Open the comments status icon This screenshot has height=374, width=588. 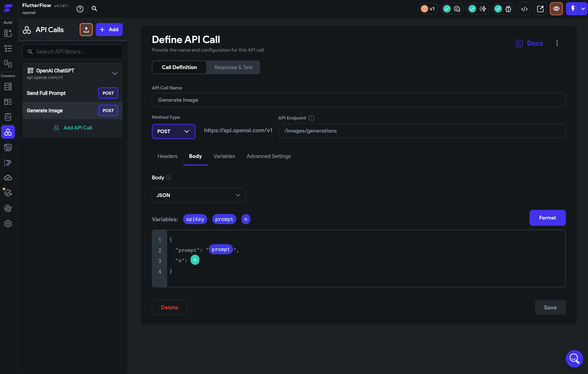pos(457,9)
